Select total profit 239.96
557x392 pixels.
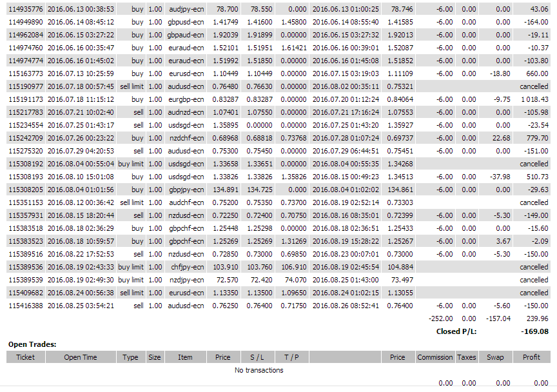pyautogui.click(x=537, y=318)
